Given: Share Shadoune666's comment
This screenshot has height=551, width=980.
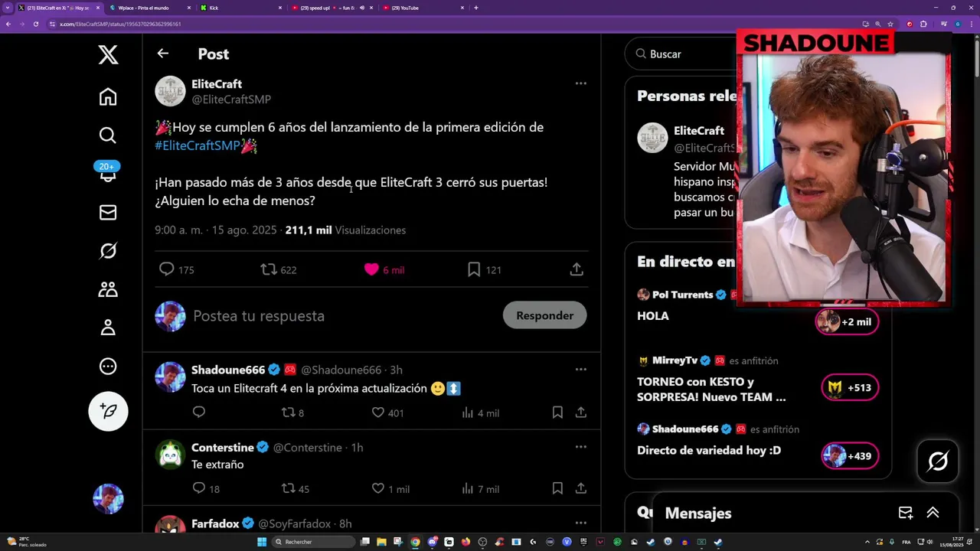Looking at the screenshot, I should 581,412.
